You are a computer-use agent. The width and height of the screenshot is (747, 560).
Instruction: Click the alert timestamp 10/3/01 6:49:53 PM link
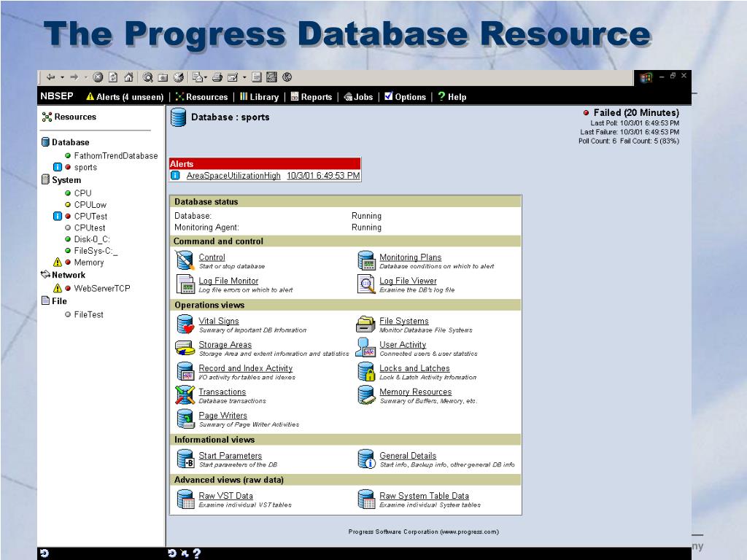(323, 176)
